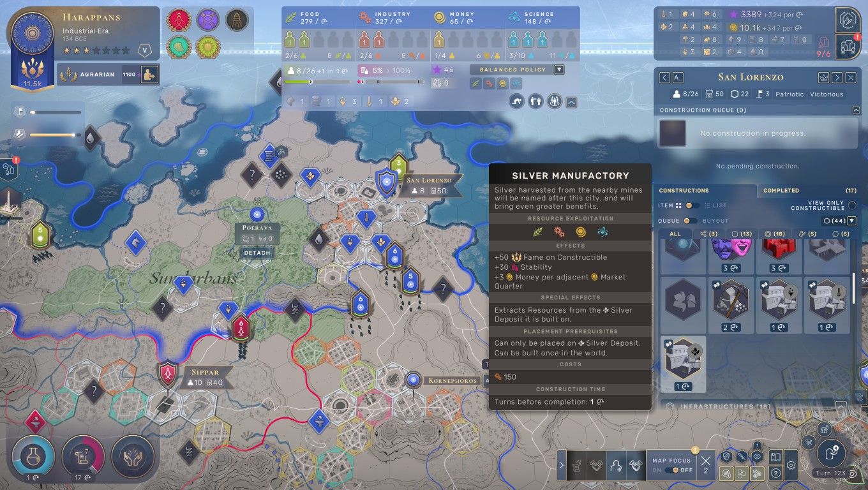Dismiss the X 2 notifications button
The width and height of the screenshot is (868, 490).
[705, 464]
